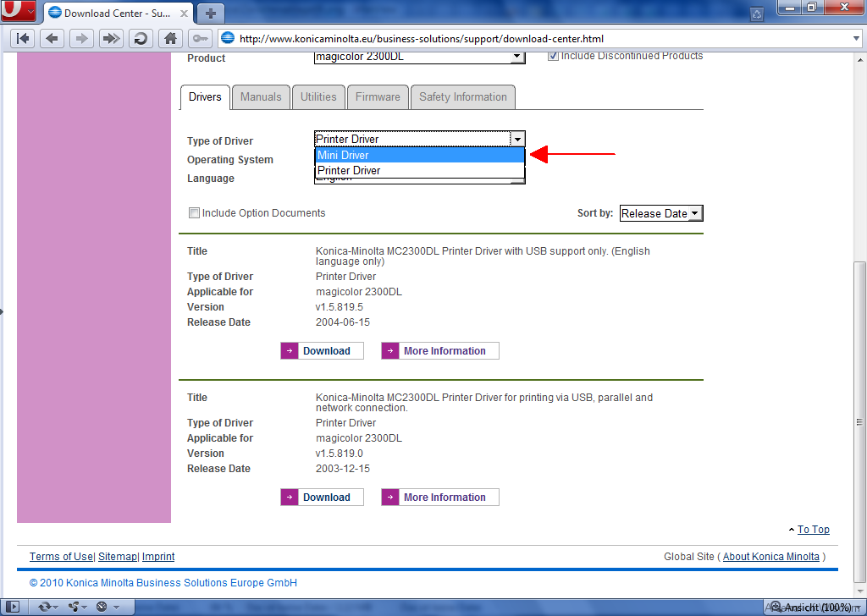The height and width of the screenshot is (616, 867).
Task: Switch to the Firmware tab
Action: click(378, 97)
